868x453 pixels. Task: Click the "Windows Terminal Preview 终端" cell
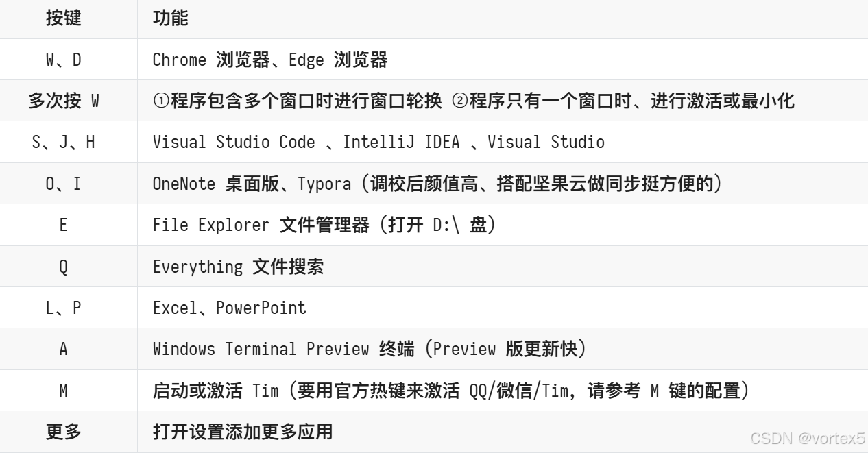point(503,349)
